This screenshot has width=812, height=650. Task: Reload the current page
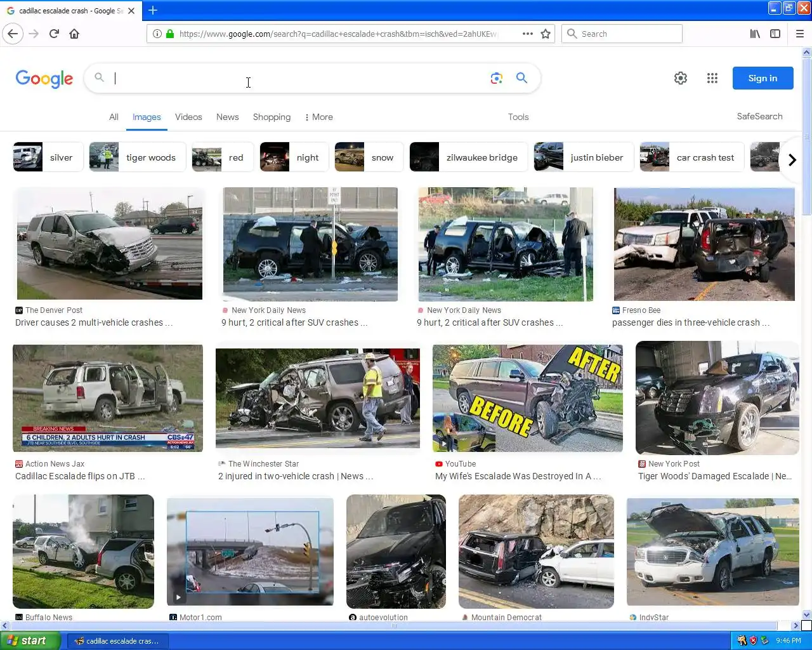54,34
